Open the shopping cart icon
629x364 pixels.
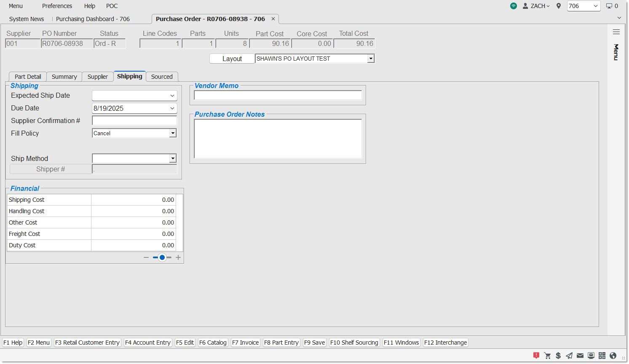(547, 356)
